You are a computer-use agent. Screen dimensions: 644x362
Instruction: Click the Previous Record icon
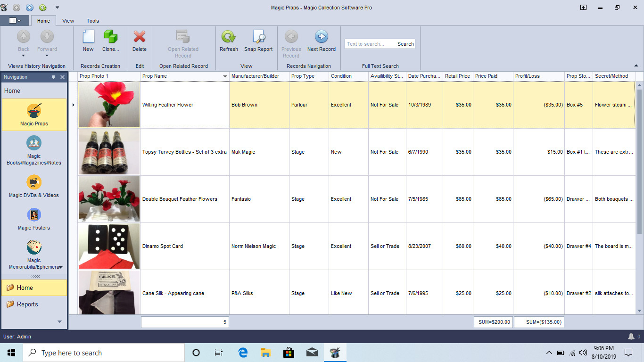291,37
